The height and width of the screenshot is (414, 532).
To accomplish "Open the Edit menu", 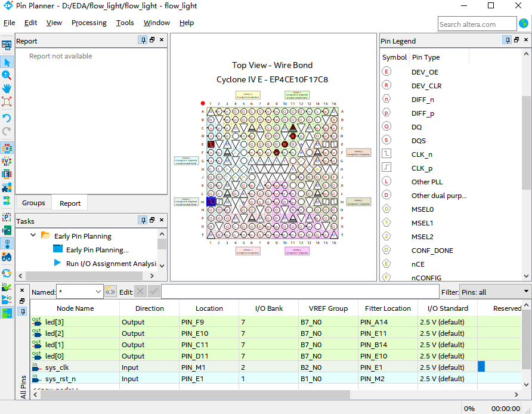I will point(30,23).
